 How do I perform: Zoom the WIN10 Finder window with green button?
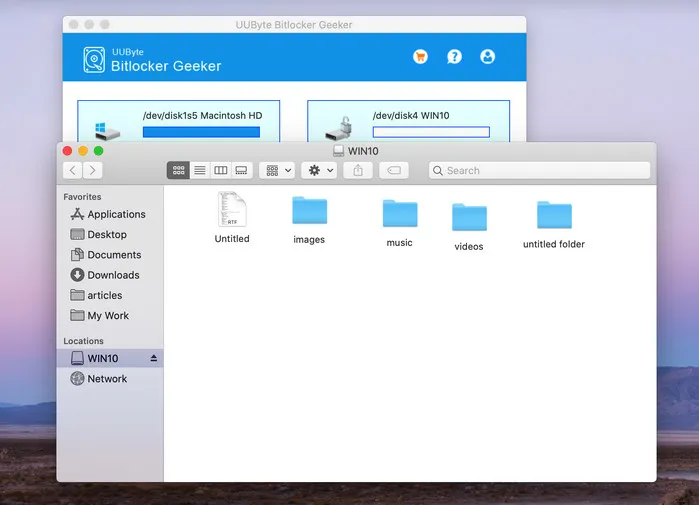[x=99, y=151]
